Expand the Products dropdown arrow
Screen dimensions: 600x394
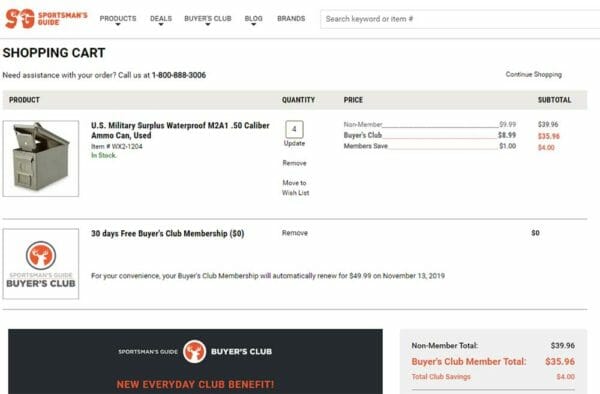118,25
